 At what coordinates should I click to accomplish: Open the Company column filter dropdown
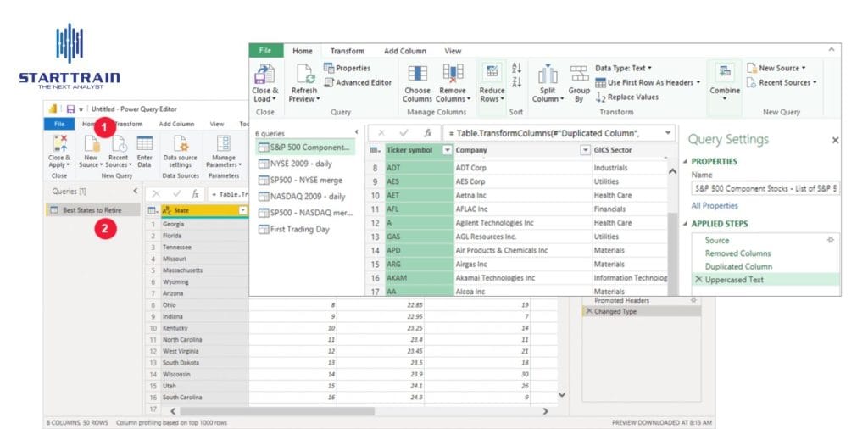pyautogui.click(x=585, y=150)
